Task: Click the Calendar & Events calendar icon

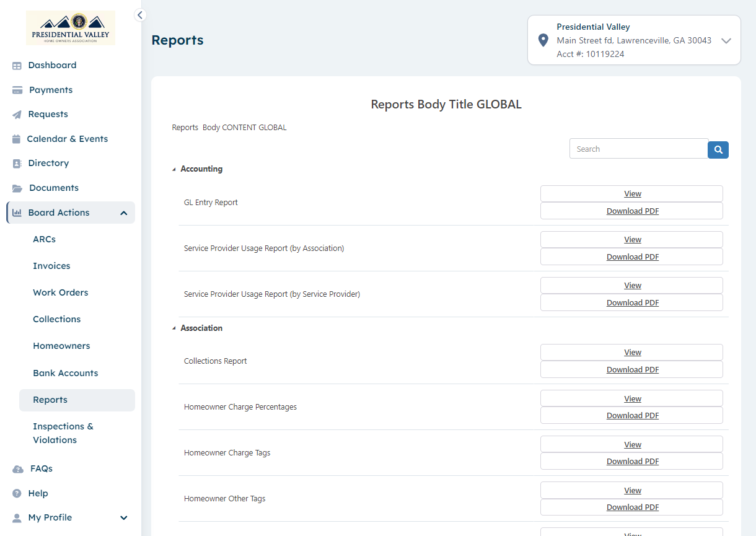Action: (16, 139)
